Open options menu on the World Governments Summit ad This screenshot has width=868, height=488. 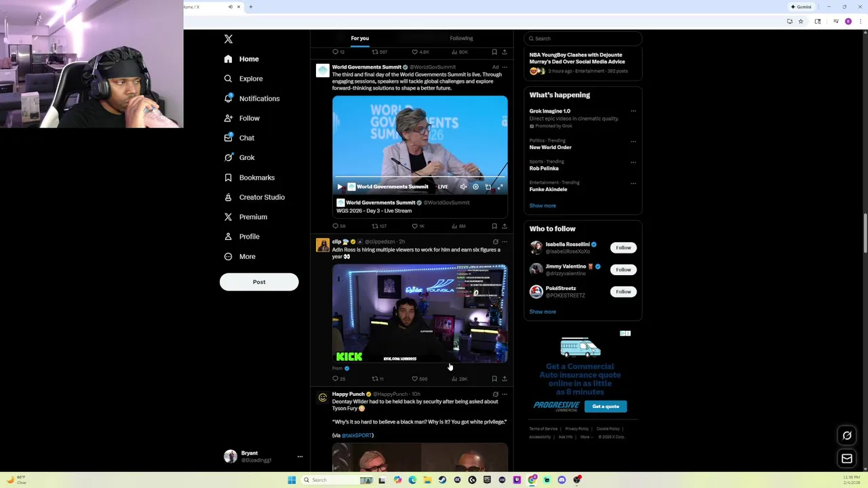(x=504, y=67)
